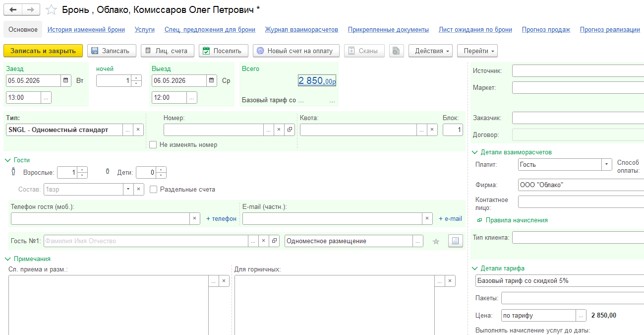
Task: Open История изменений брони tab
Action: (x=86, y=29)
